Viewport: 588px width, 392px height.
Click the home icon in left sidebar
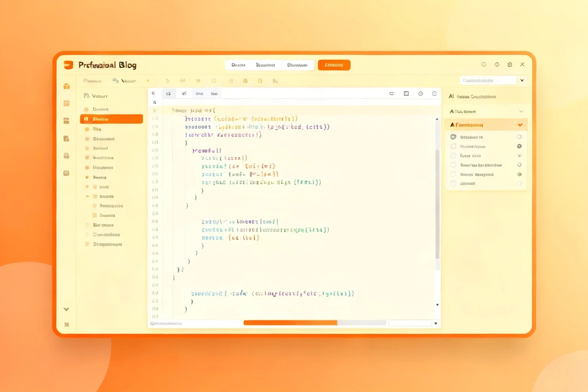pos(67,86)
